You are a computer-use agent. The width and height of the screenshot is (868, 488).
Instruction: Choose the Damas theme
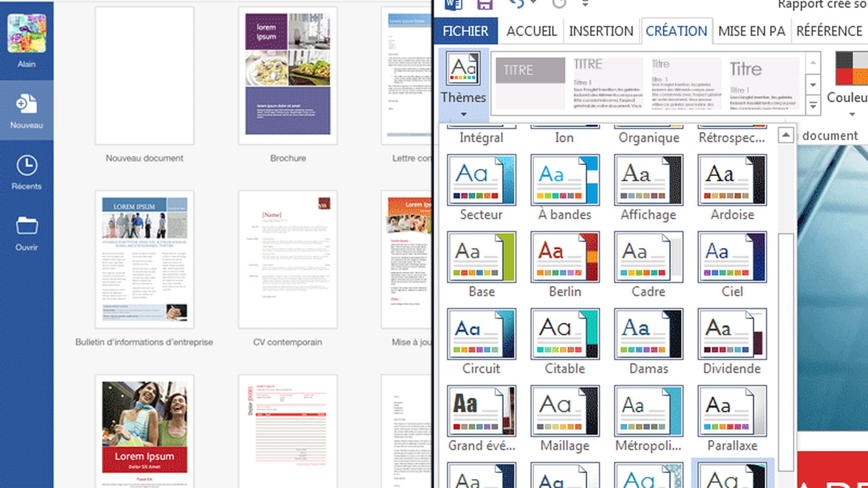tap(648, 342)
